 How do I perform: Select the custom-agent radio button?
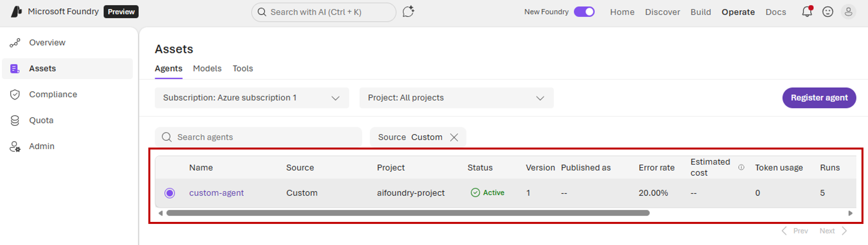tap(169, 193)
